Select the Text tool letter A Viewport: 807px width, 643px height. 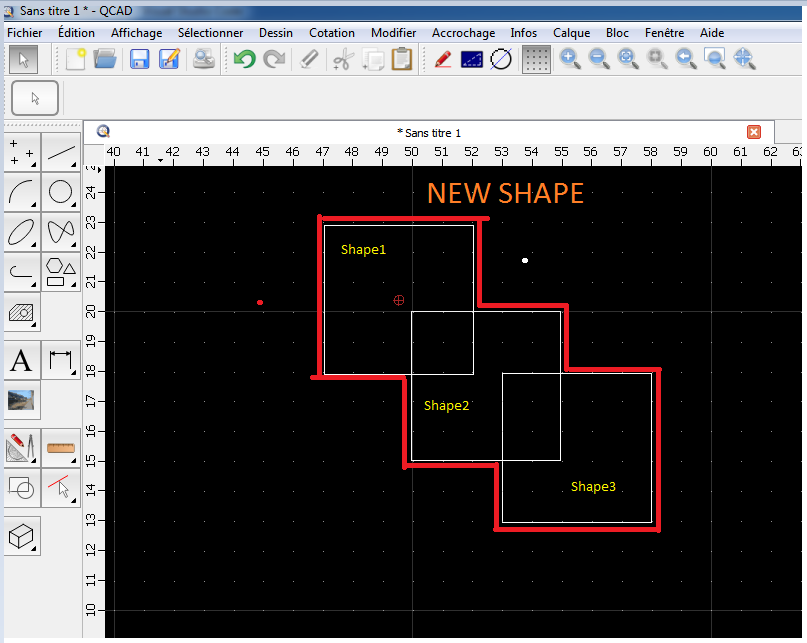coord(22,360)
